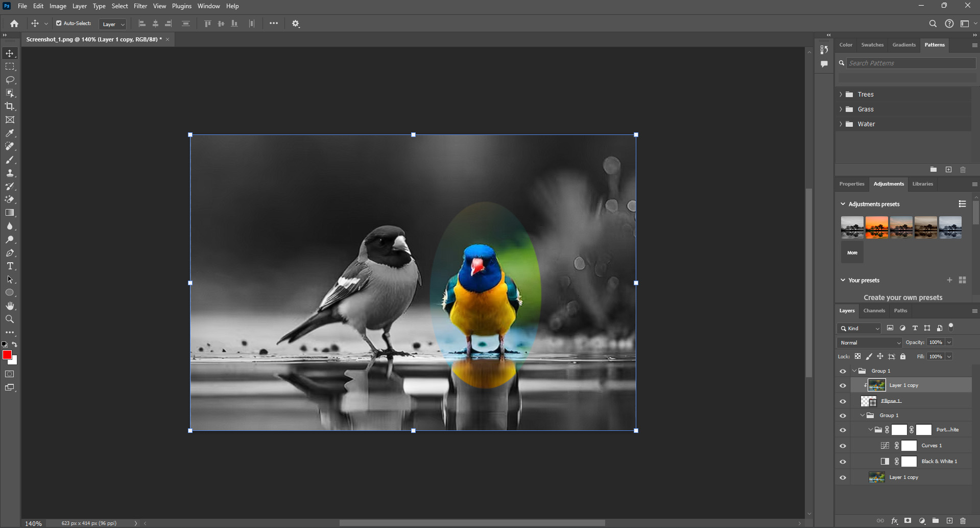Click More under Adjustments presets
980x528 pixels.
click(852, 252)
